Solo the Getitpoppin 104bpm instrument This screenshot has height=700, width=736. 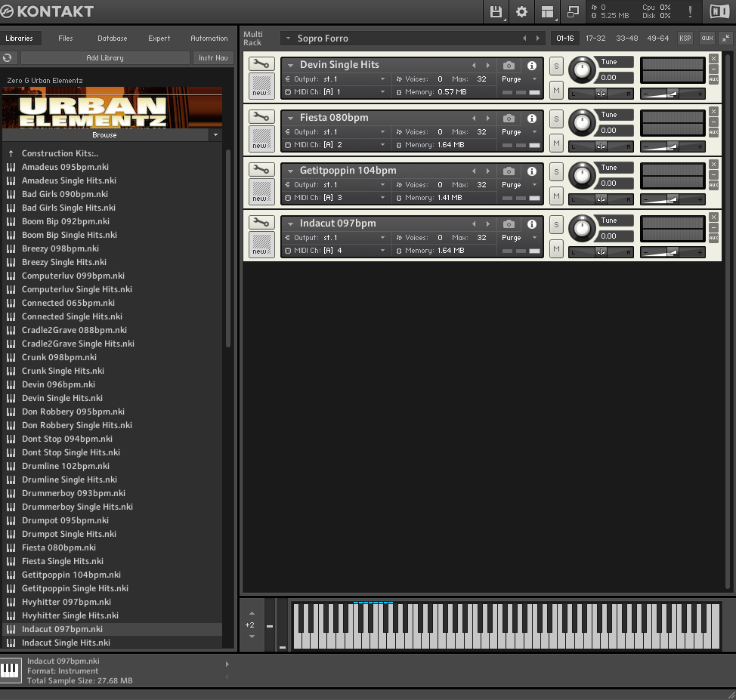(x=556, y=172)
